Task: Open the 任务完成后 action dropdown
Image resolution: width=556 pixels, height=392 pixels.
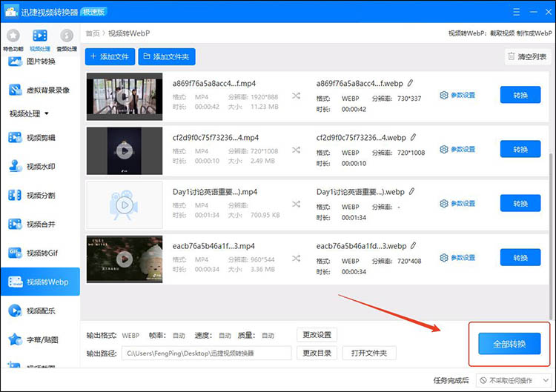Action: pos(514,380)
